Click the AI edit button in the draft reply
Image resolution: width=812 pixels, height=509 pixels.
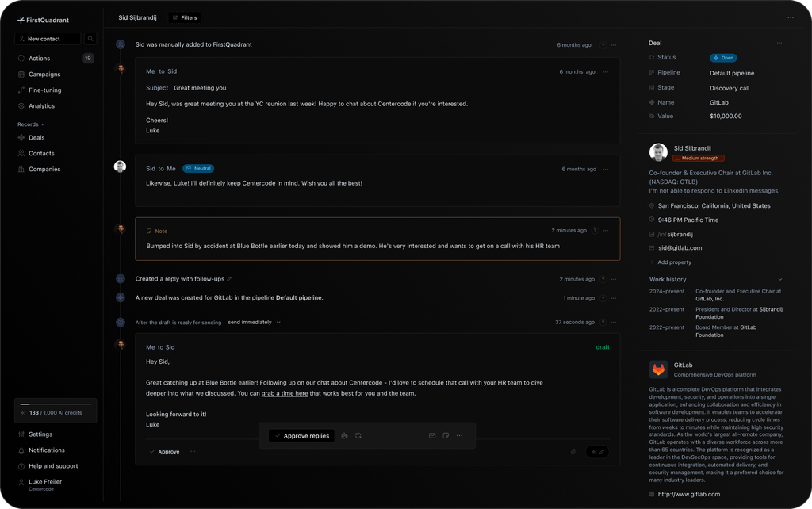tap(597, 452)
